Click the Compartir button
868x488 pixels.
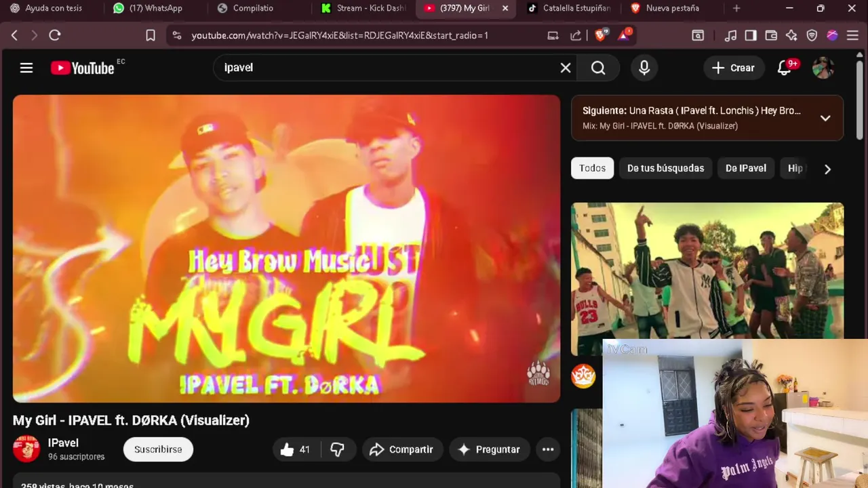click(401, 449)
